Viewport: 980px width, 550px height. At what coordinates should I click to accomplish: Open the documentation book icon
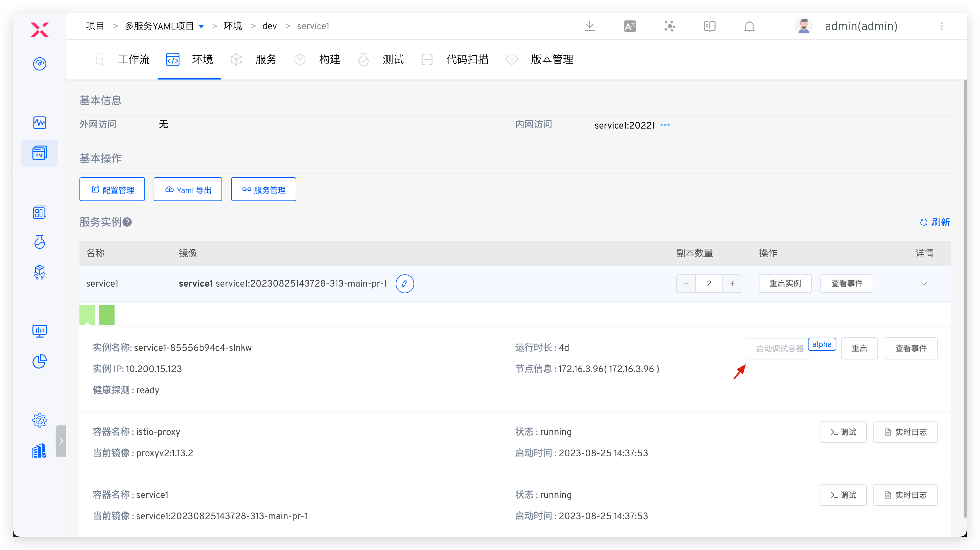tap(709, 26)
